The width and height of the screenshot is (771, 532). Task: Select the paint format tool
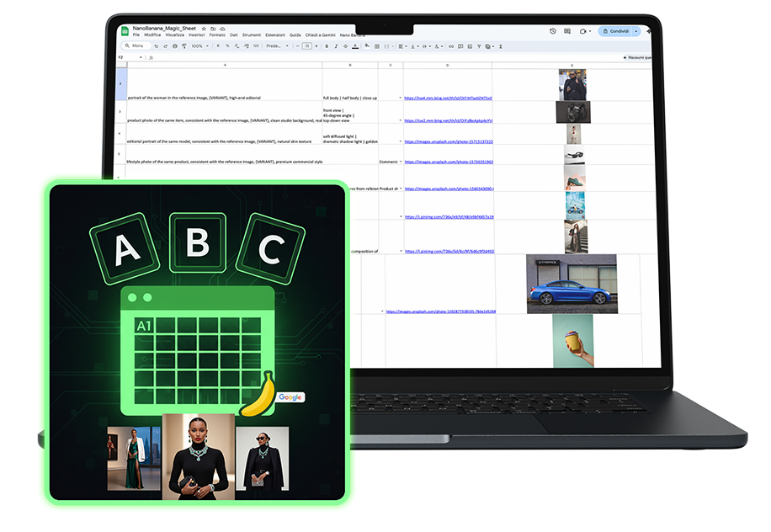tap(183, 46)
